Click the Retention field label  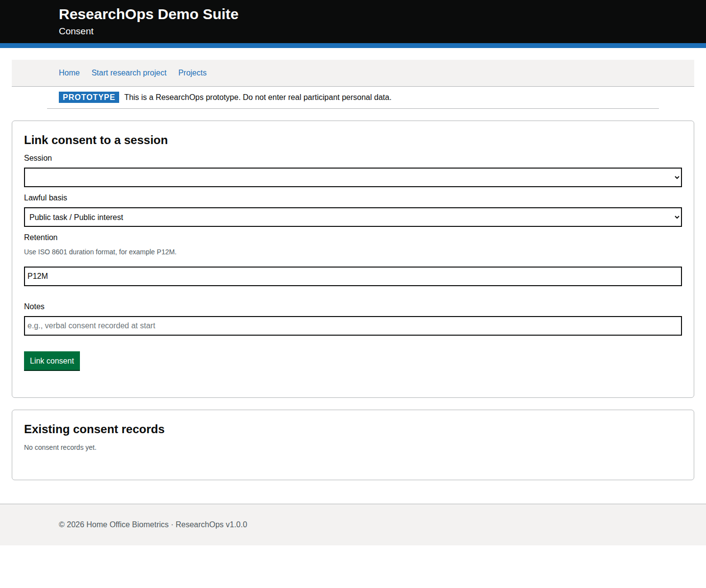point(41,237)
